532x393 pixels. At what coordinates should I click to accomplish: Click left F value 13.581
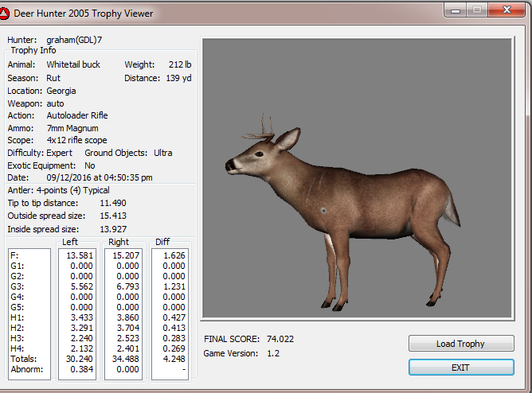point(80,255)
